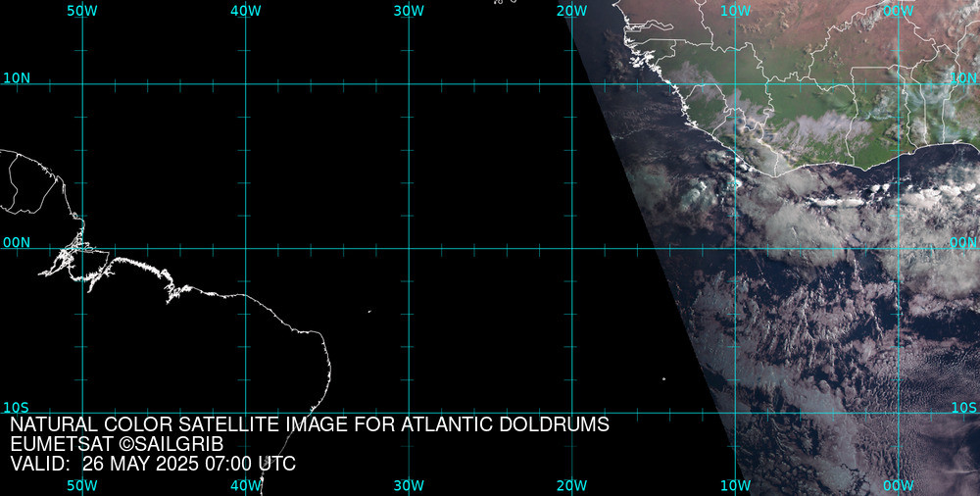Click the 00N label on the right edge

pos(963,243)
